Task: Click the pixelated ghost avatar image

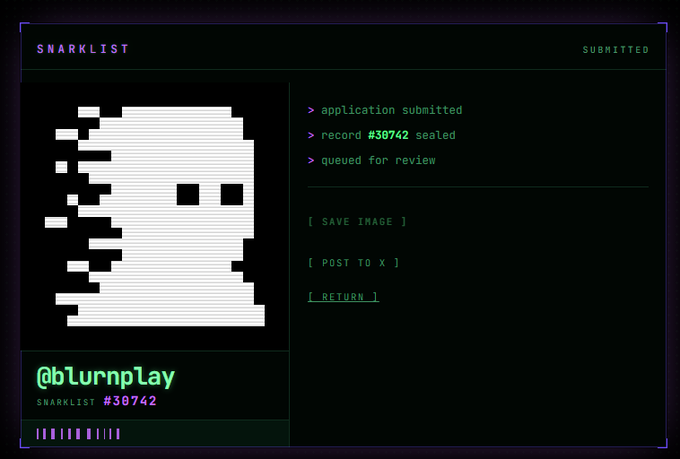Action: (x=155, y=216)
